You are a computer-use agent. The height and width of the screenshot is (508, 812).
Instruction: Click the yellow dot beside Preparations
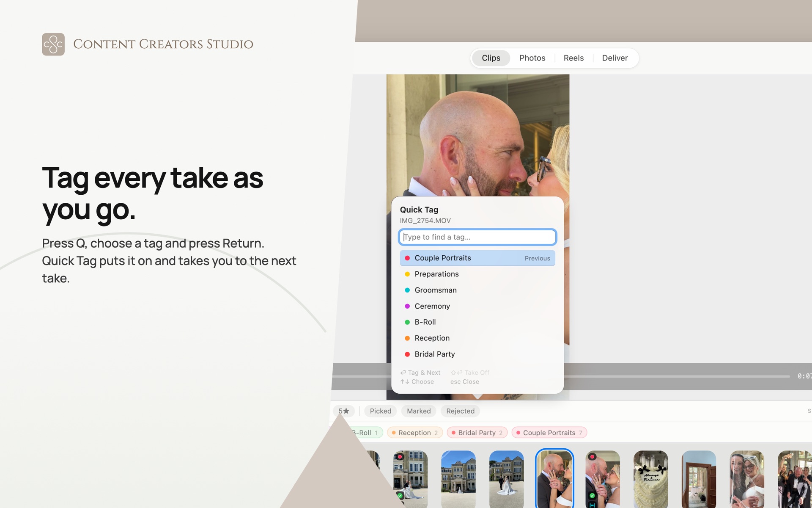click(x=407, y=274)
